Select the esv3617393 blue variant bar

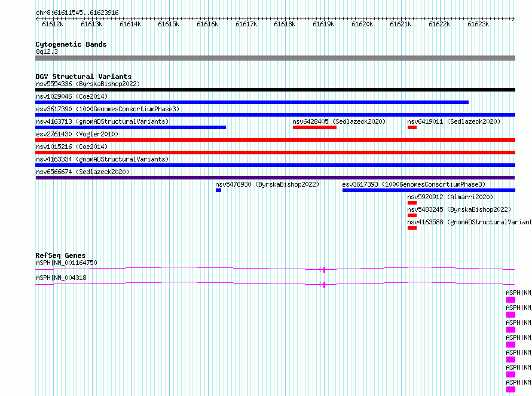(429, 190)
